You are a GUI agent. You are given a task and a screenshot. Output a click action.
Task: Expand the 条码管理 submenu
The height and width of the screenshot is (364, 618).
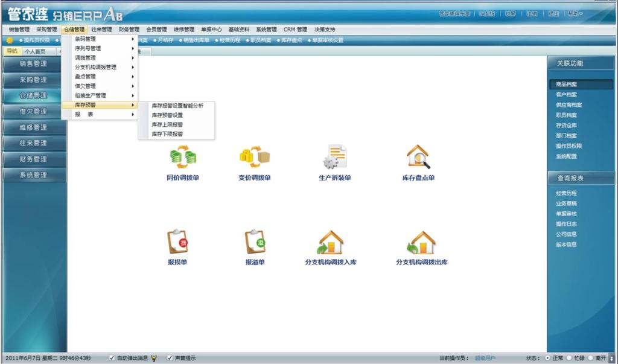pos(92,38)
